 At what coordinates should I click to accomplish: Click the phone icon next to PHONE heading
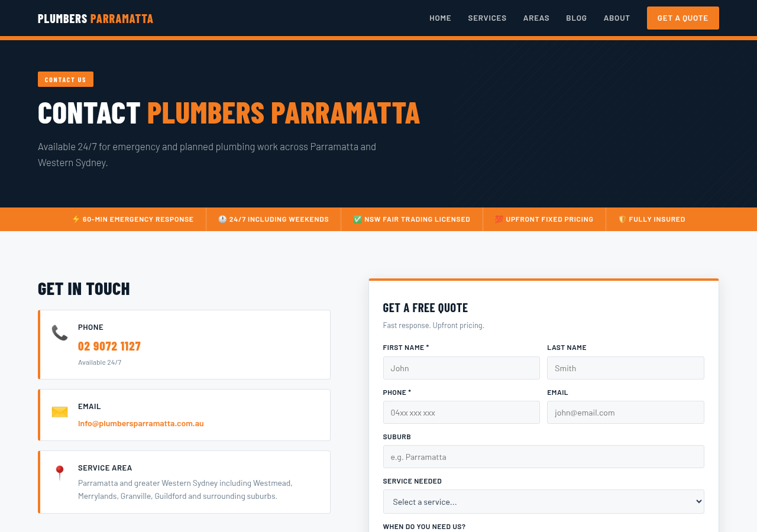[x=59, y=332]
